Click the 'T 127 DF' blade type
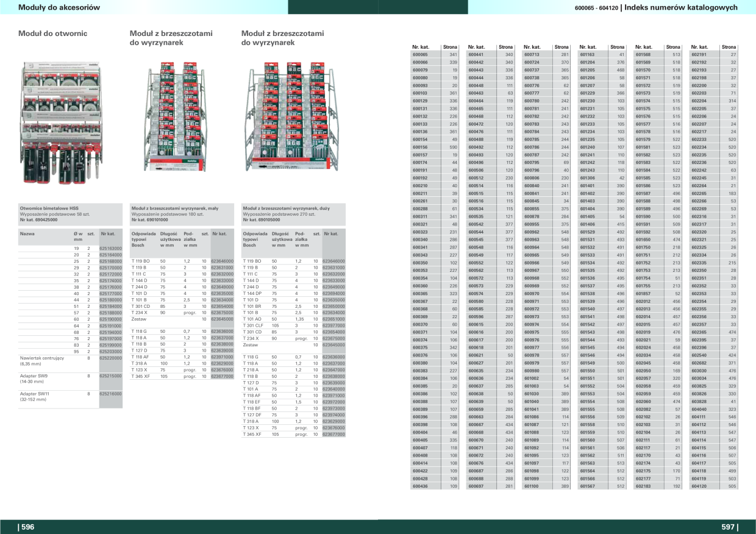Image resolution: width=756 pixels, height=534 pixels. [x=252, y=415]
